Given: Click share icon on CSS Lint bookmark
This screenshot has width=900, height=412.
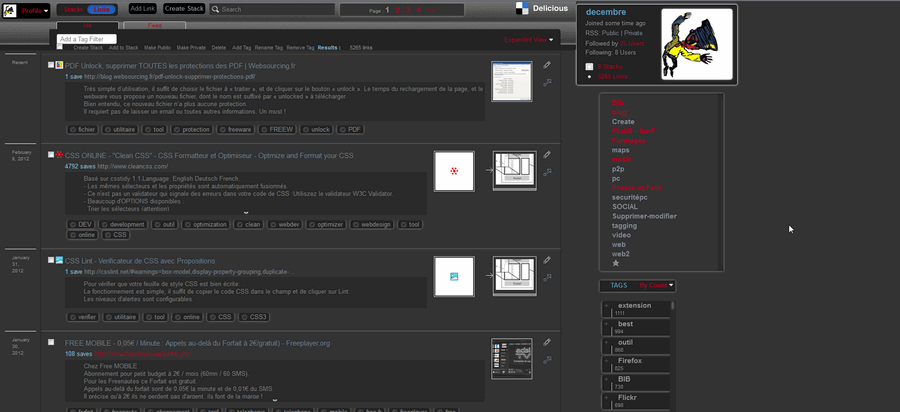Looking at the screenshot, I should coord(548,277).
